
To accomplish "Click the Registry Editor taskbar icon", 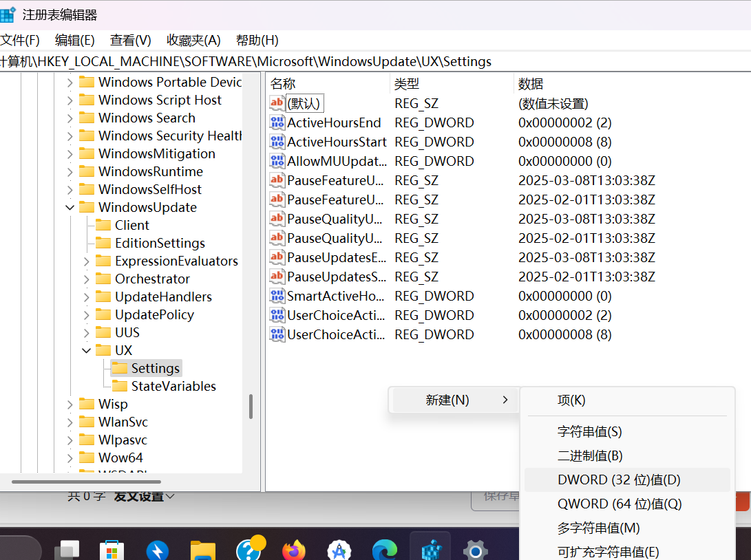I will [x=430, y=550].
